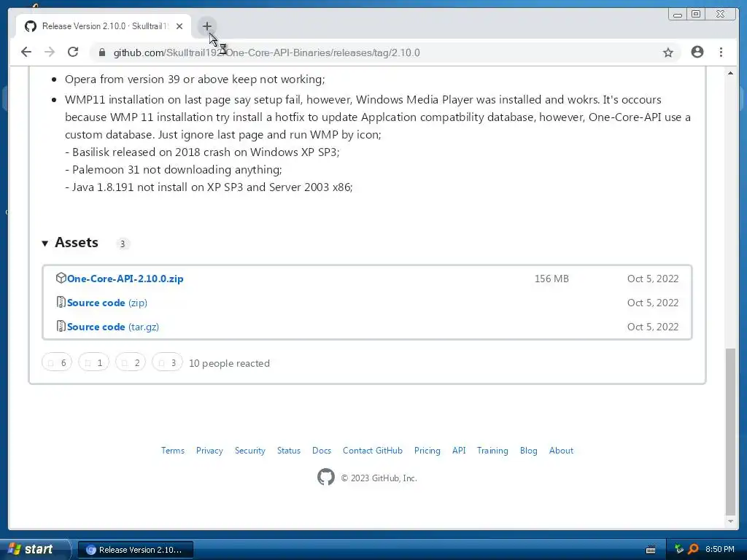Open the Chrome profile avatar menu

click(697, 52)
